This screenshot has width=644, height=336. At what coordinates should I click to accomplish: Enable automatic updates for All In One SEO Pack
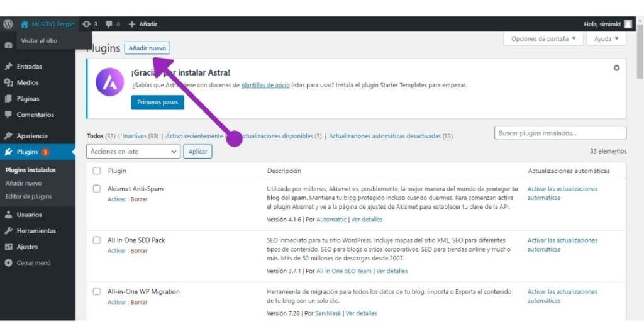pyautogui.click(x=562, y=244)
